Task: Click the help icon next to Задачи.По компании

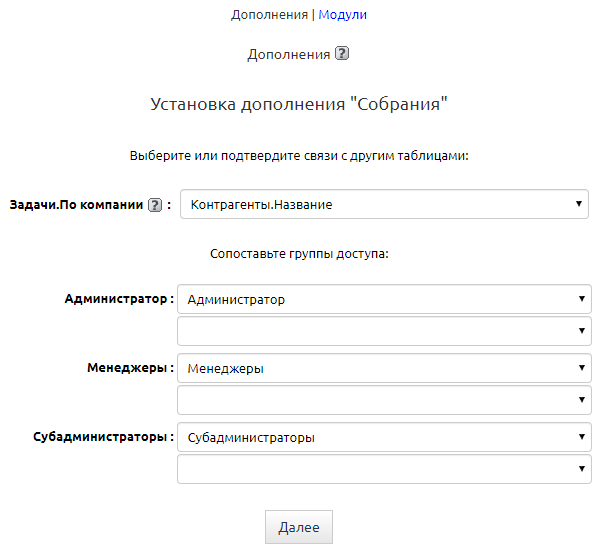Action: pos(155,205)
